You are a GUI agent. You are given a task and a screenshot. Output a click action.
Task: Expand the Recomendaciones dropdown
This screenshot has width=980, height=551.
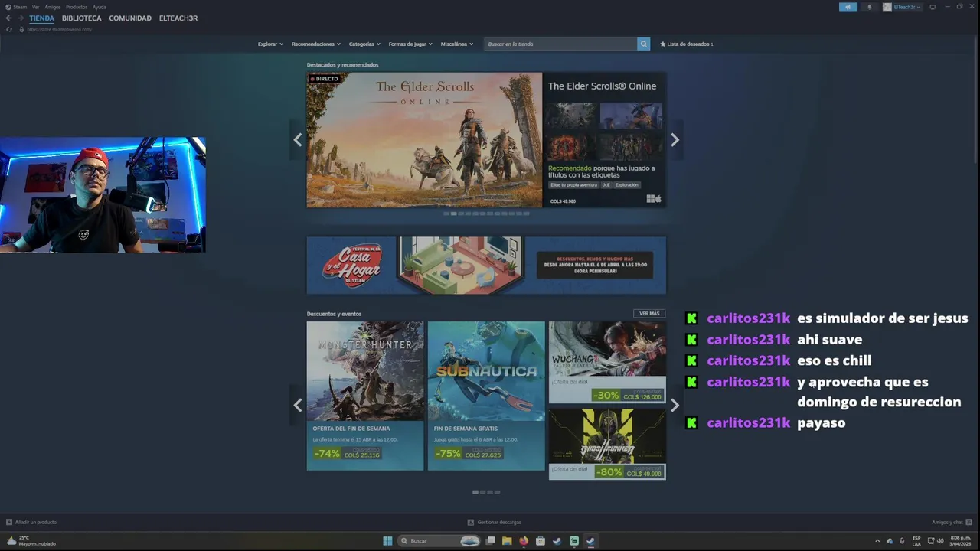click(315, 44)
